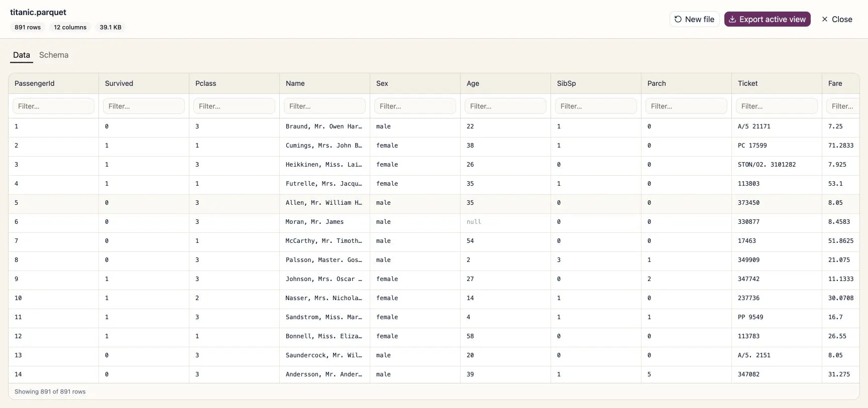
Task: Click the Close X icon
Action: [x=824, y=19]
